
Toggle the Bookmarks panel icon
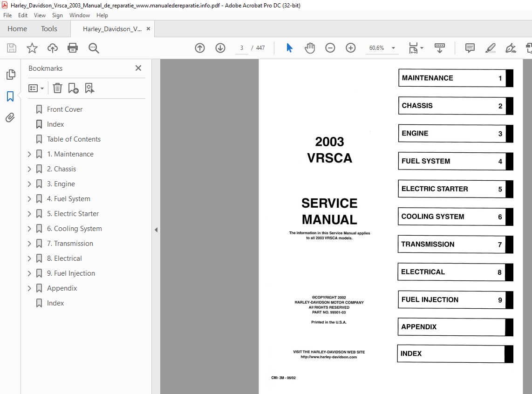tap(10, 96)
